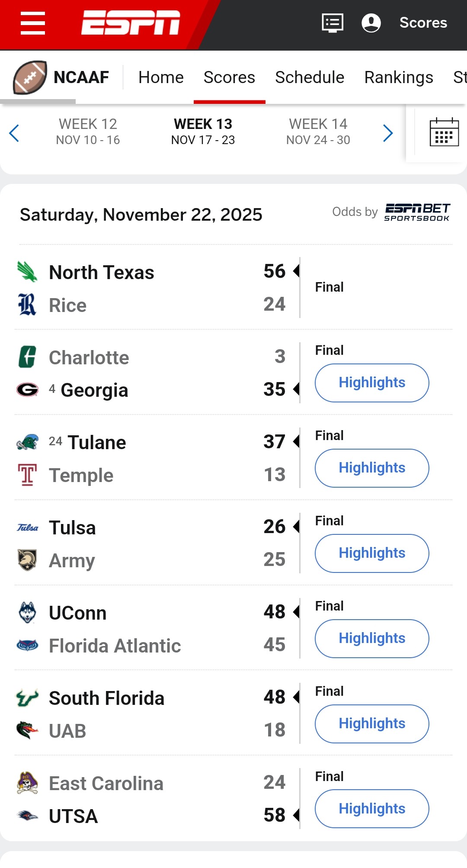Switch to the Rankings tab
Viewport: 467px width, 868px height.
click(x=398, y=77)
